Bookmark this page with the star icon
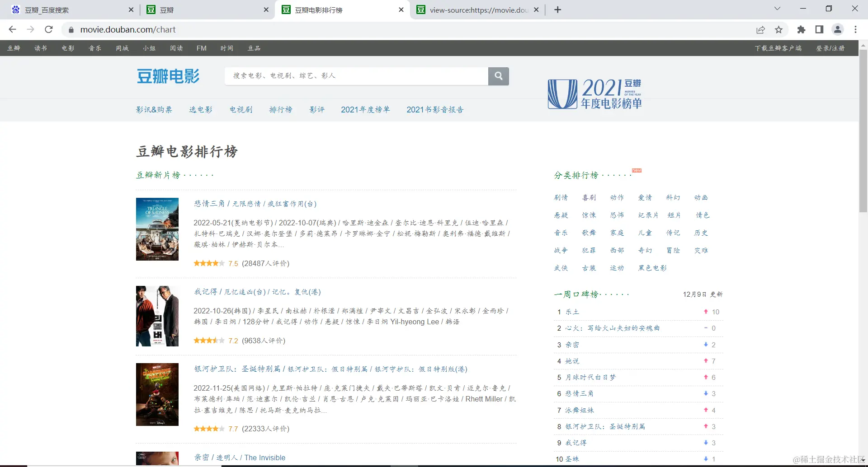Viewport: 868px width, 467px height. click(x=778, y=29)
